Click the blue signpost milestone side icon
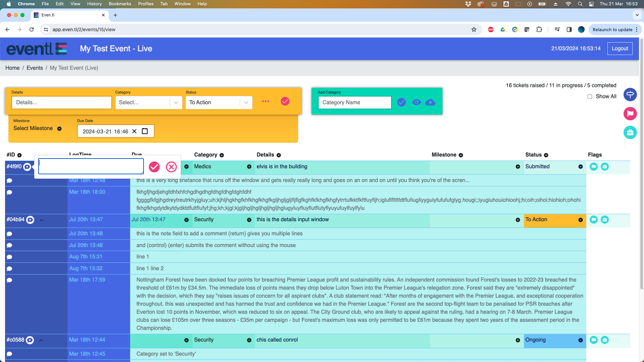This screenshot has height=362, width=644. pyautogui.click(x=630, y=95)
